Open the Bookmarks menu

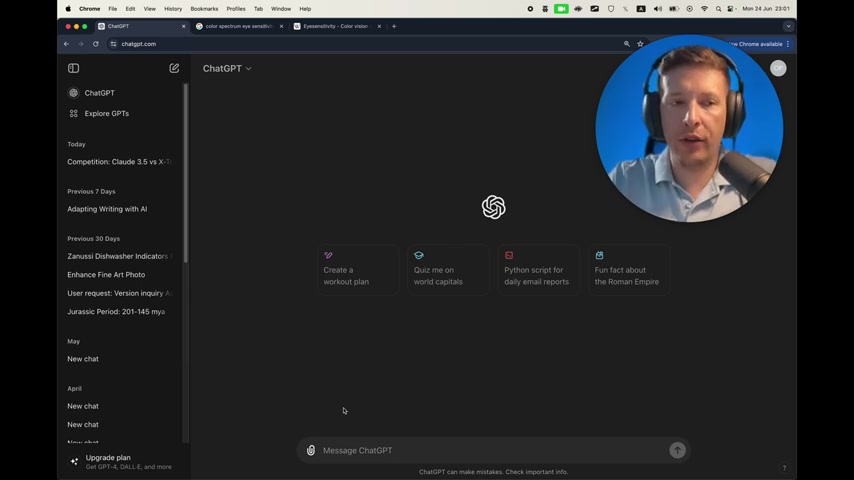[204, 9]
